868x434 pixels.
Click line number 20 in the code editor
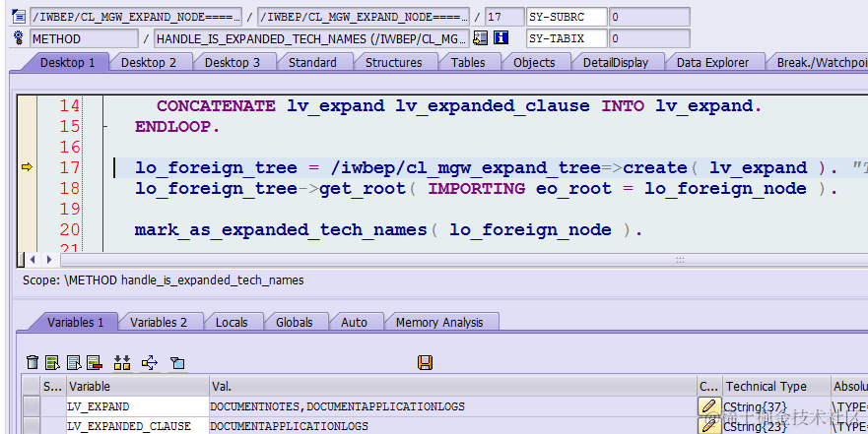(70, 229)
